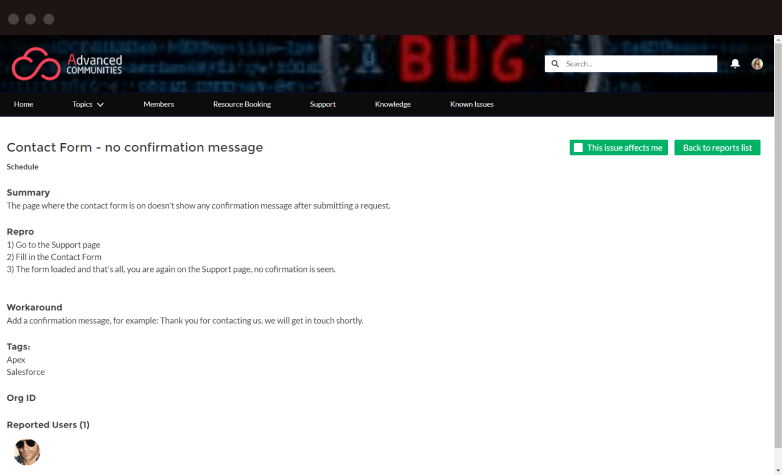
Task: Expand the Topics dropdown chevron
Action: click(100, 105)
